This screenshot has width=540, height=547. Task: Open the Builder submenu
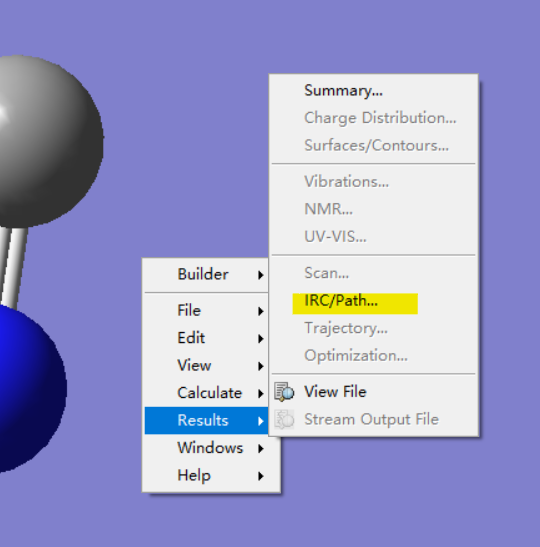point(207,274)
